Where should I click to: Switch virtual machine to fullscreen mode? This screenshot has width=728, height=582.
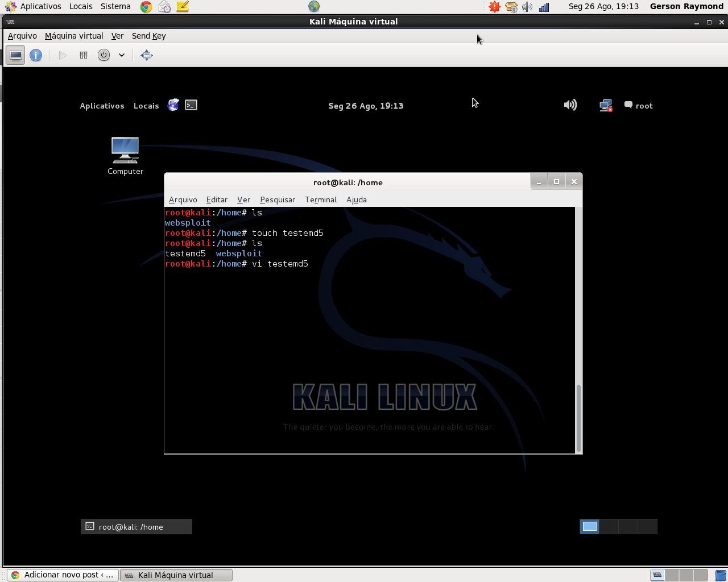tap(147, 55)
